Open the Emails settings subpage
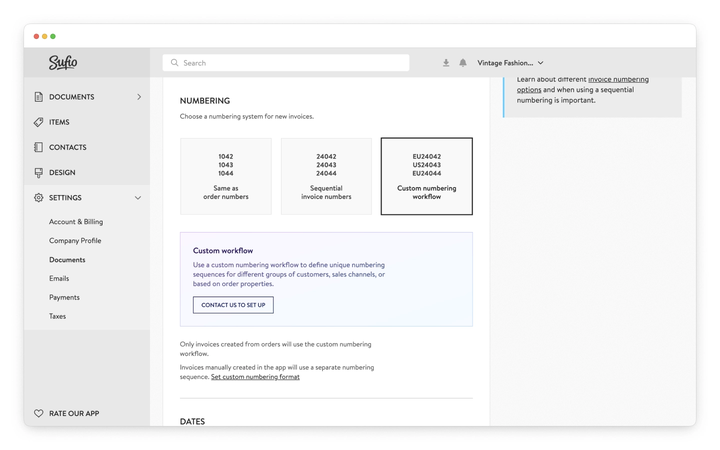The image size is (720, 450). tap(59, 279)
